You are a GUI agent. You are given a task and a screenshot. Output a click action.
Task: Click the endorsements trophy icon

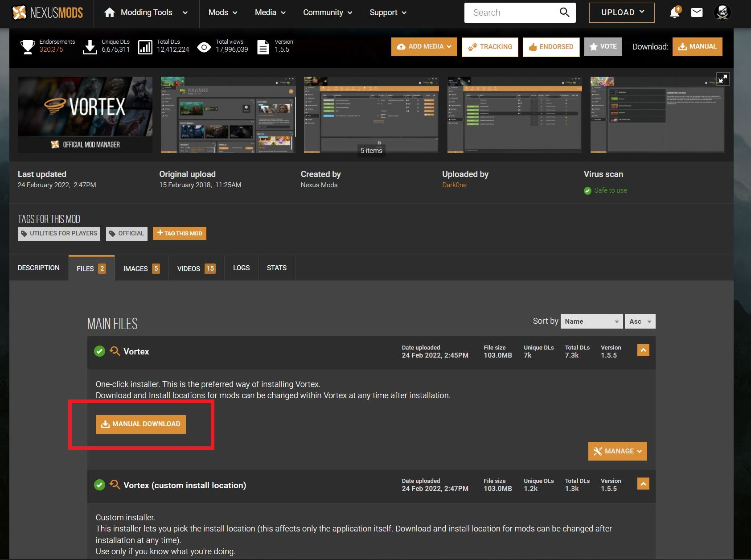(x=28, y=46)
